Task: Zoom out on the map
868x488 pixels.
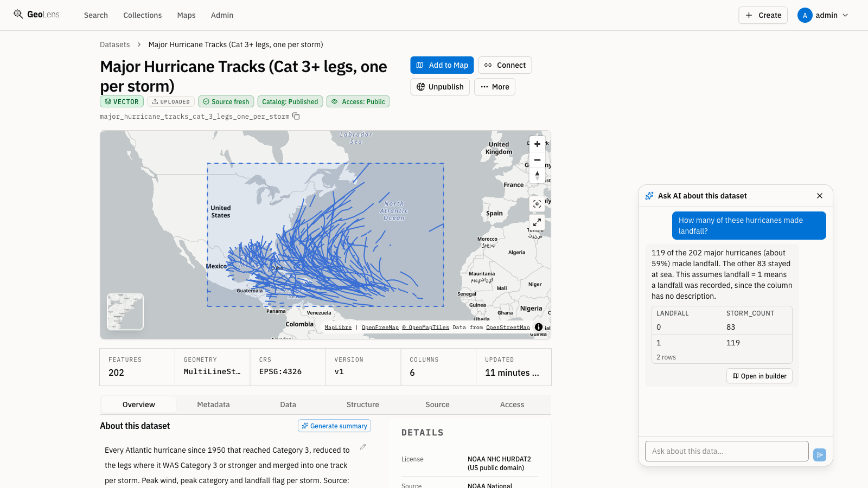Action: click(537, 160)
